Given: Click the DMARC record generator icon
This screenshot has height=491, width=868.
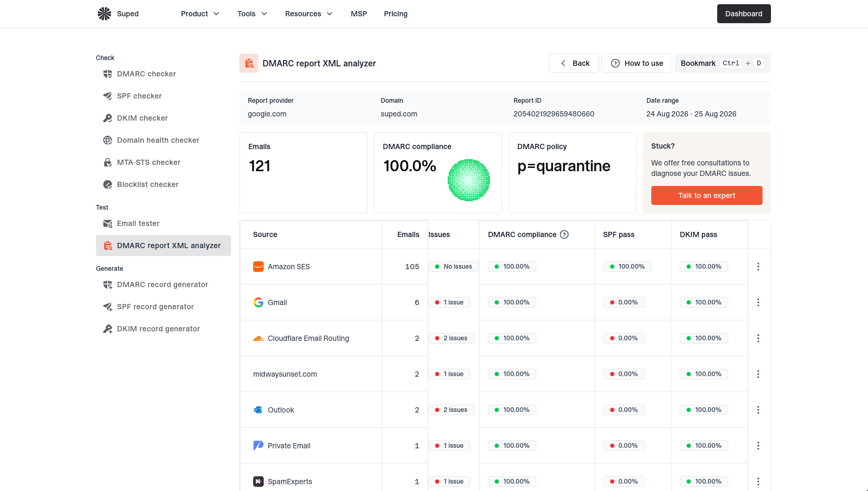Looking at the screenshot, I should pos(108,284).
